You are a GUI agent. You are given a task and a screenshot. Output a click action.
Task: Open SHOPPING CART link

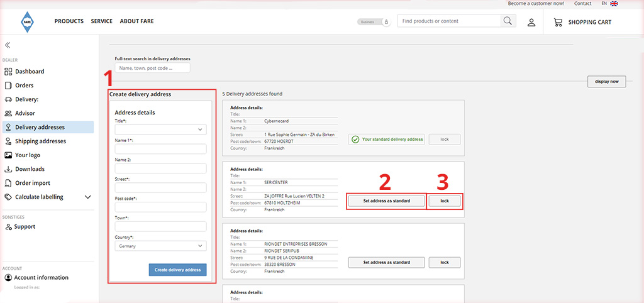coord(590,22)
